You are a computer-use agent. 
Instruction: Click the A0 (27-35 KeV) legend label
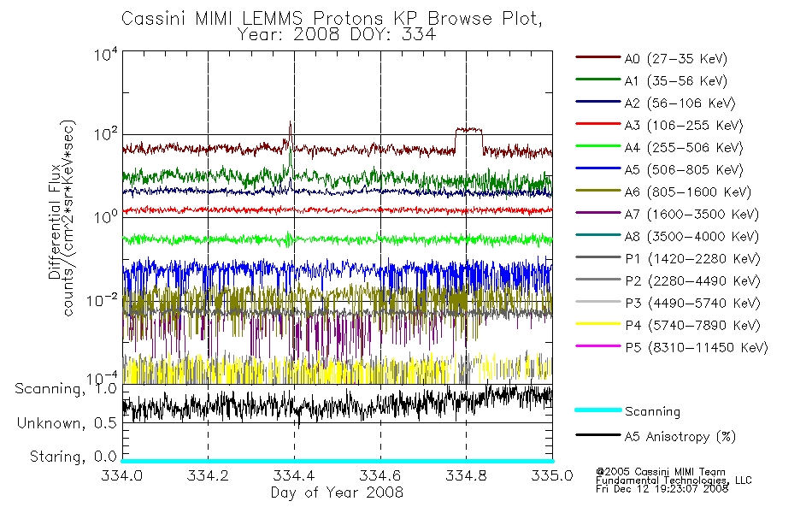pyautogui.click(x=676, y=59)
